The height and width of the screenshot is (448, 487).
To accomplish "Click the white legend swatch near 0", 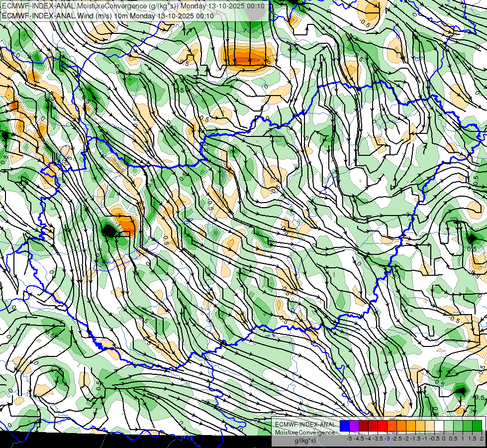I will 439,426.
